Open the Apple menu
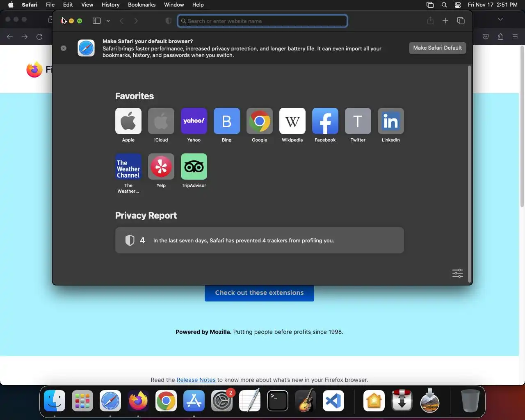This screenshot has width=525, height=420. point(11,5)
